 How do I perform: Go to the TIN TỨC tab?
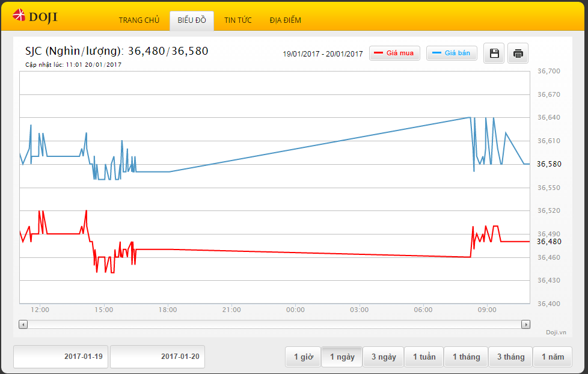237,20
